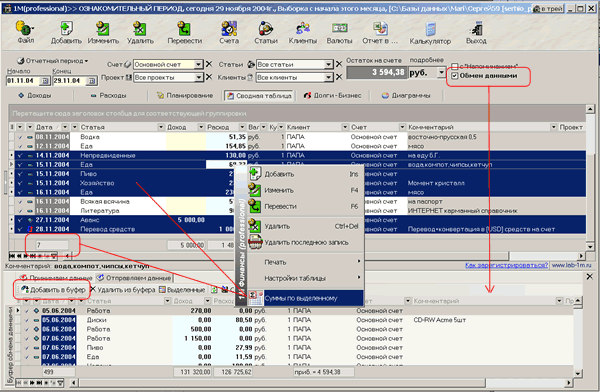Open the Счета accounts icon

coord(229,32)
